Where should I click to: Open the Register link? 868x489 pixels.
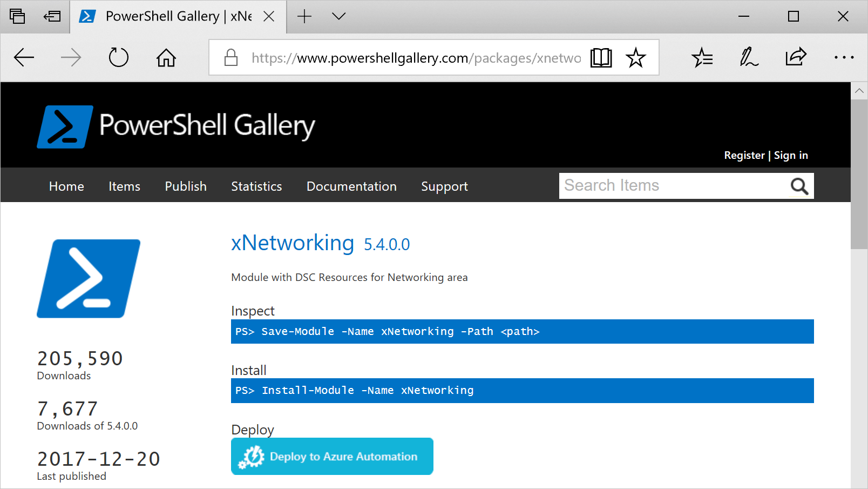pyautogui.click(x=744, y=155)
